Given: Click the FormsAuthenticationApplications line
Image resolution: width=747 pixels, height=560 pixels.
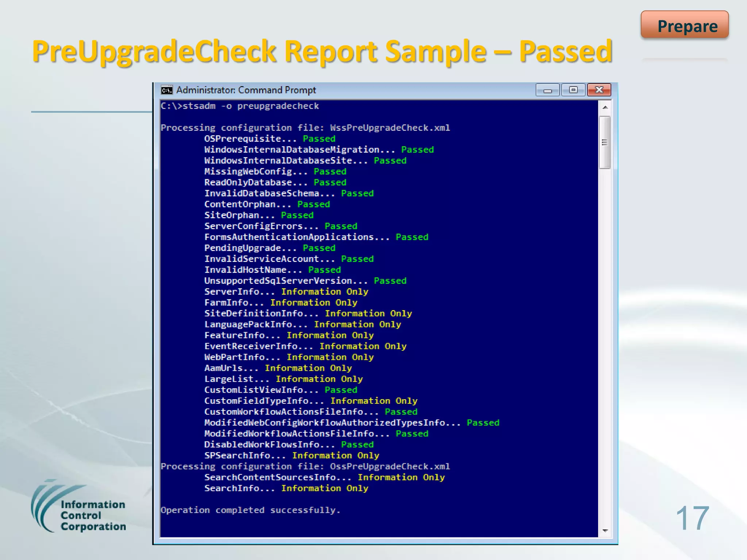Looking at the screenshot, I should (x=316, y=237).
